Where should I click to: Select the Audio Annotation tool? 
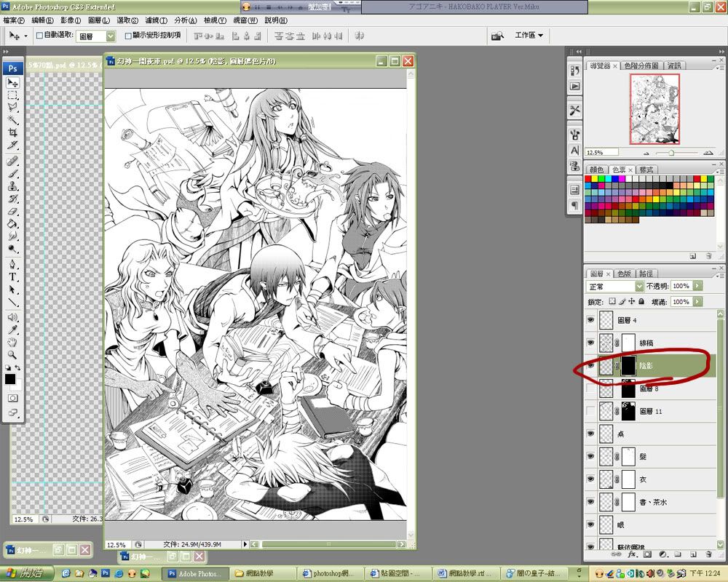coord(12,317)
